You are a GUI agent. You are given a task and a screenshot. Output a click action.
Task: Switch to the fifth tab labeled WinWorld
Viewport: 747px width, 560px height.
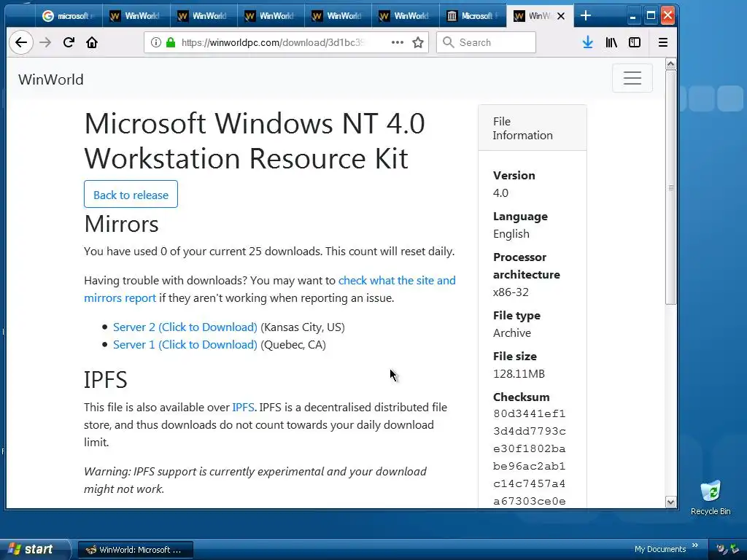404,16
